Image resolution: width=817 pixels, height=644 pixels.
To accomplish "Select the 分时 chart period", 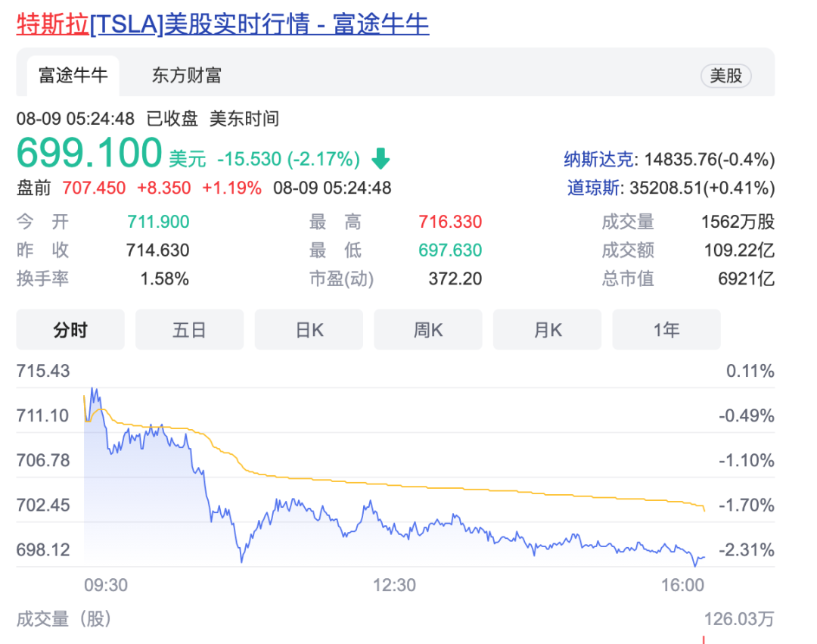I will 70,330.
